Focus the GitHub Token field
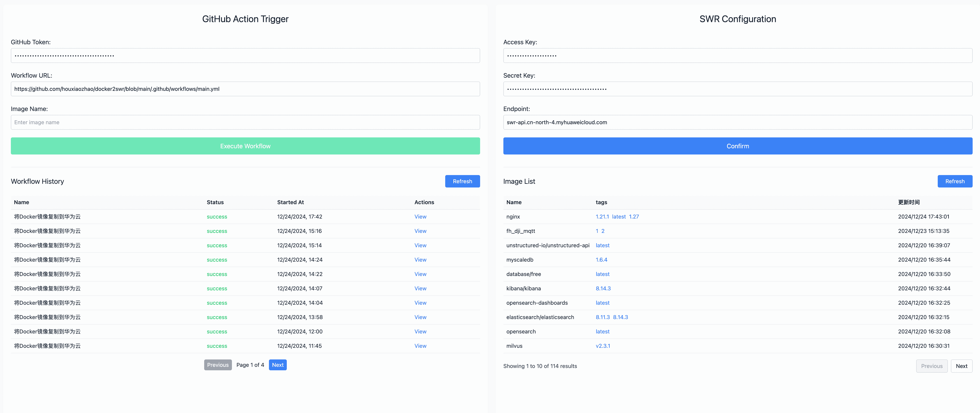This screenshot has width=980, height=413. click(x=245, y=56)
